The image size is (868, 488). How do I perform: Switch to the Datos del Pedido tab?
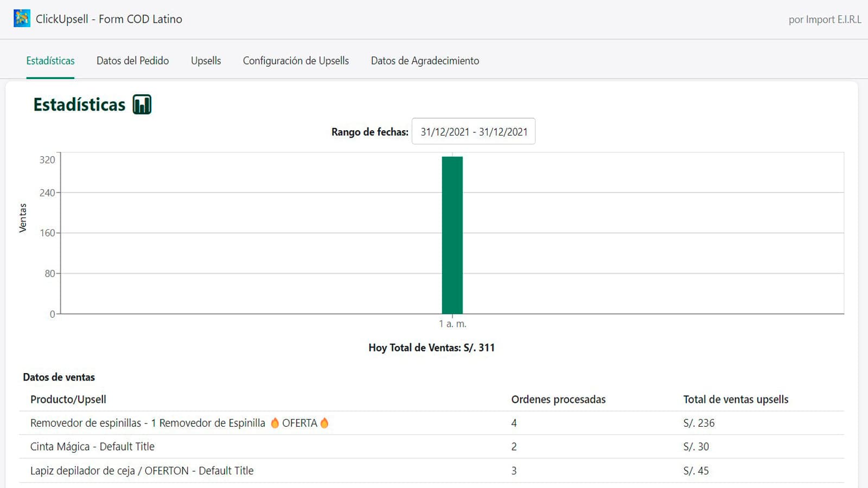pyautogui.click(x=132, y=61)
